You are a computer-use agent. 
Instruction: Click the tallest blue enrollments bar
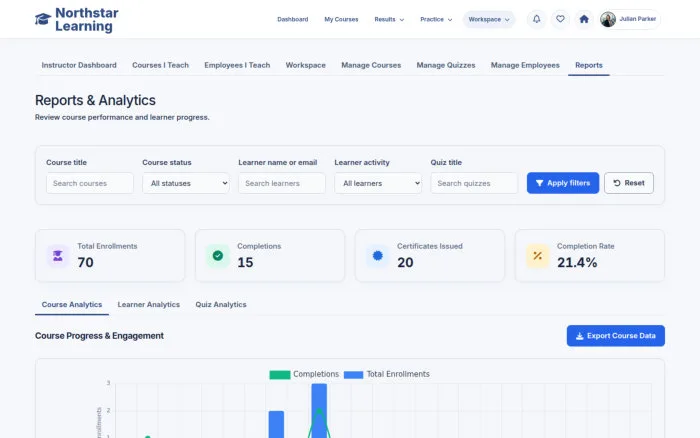coord(319,411)
